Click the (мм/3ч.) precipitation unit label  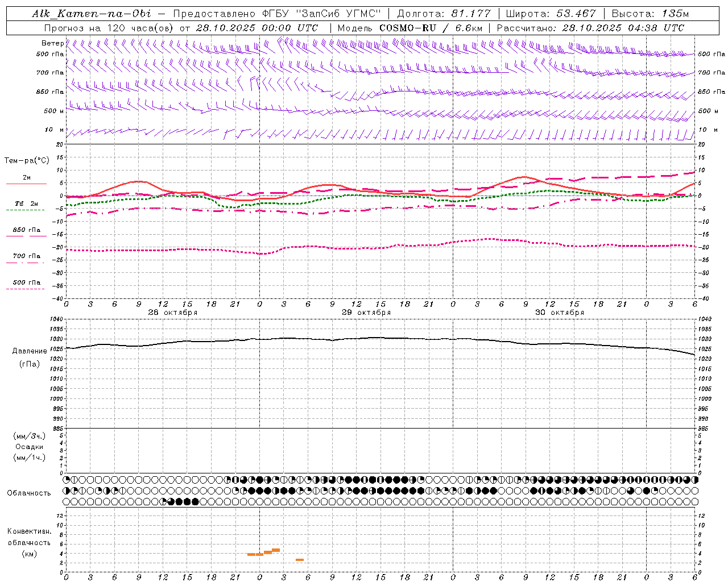click(30, 436)
